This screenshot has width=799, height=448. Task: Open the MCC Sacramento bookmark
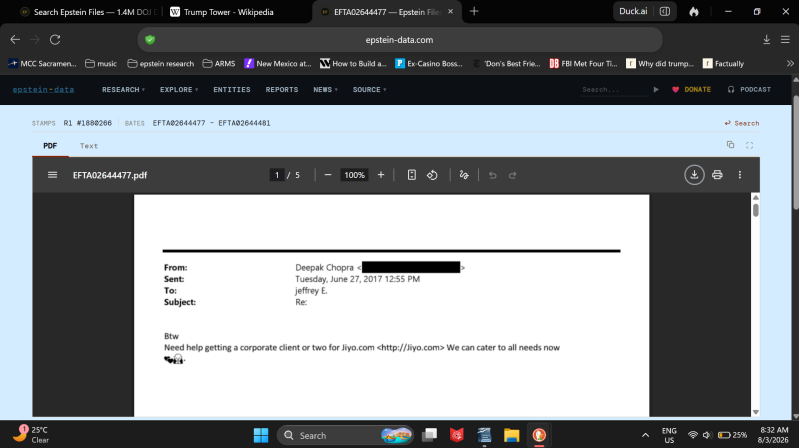[42, 64]
